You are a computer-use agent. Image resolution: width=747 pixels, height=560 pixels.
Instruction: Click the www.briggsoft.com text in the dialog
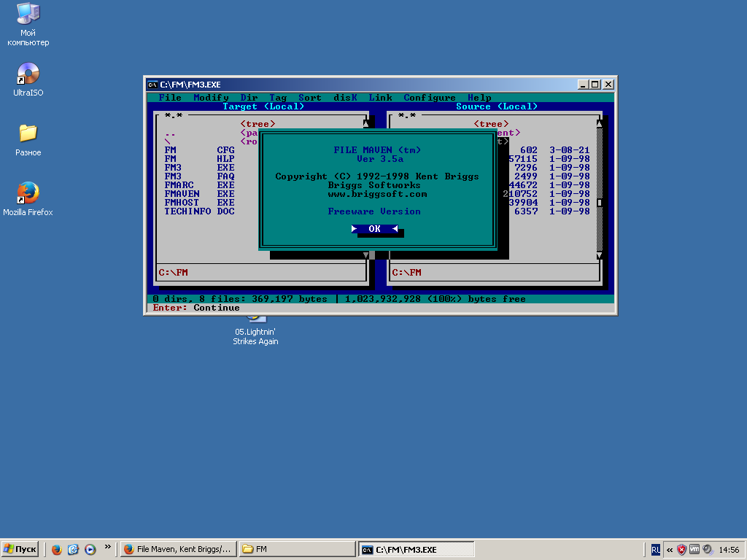[377, 194]
